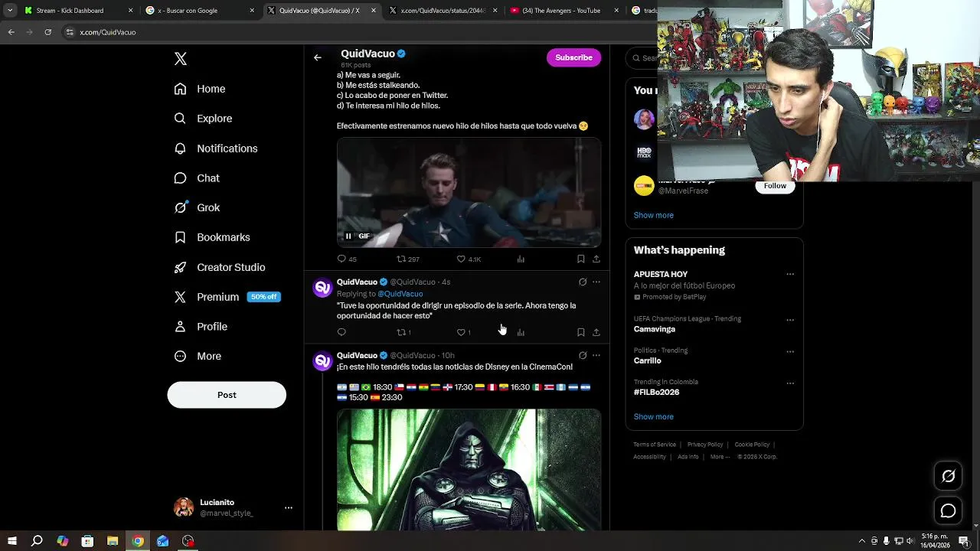
Task: Open the Privacy Policy link
Action: [x=705, y=445]
